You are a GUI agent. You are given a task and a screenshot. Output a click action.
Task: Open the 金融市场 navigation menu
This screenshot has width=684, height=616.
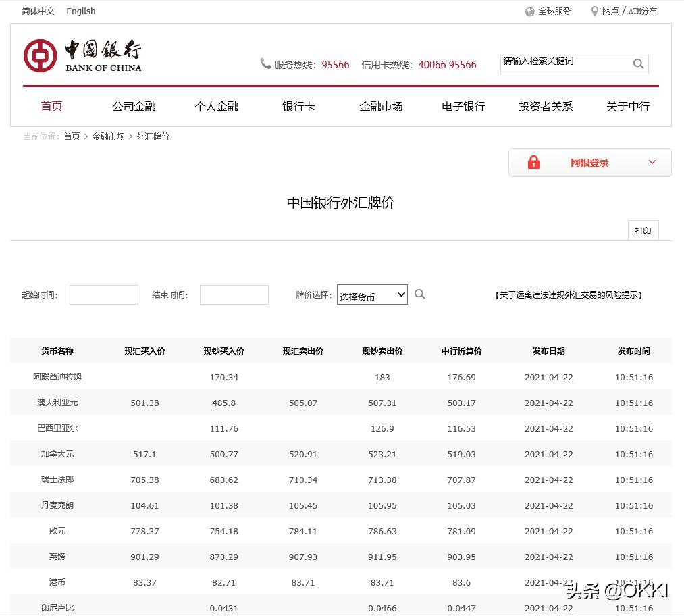click(381, 106)
